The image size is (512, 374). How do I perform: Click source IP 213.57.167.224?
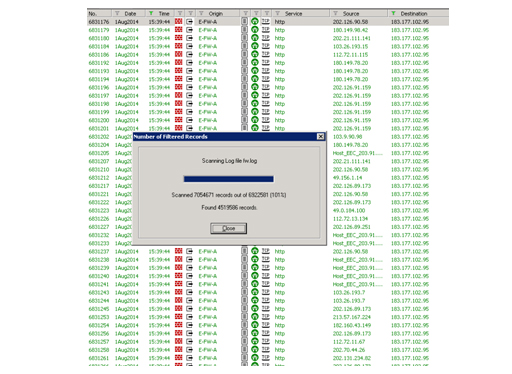(x=352, y=317)
